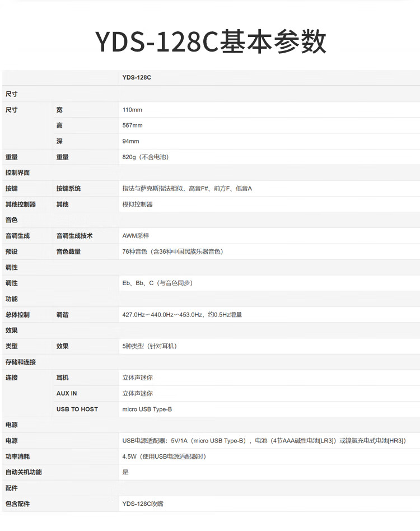Select the weight value '820g（不含电池）'
420x531 pixels.
(x=146, y=157)
